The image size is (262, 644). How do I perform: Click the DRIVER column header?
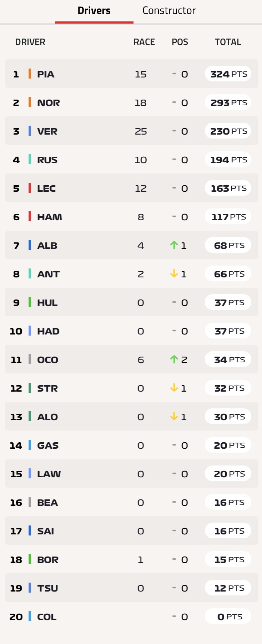[30, 42]
